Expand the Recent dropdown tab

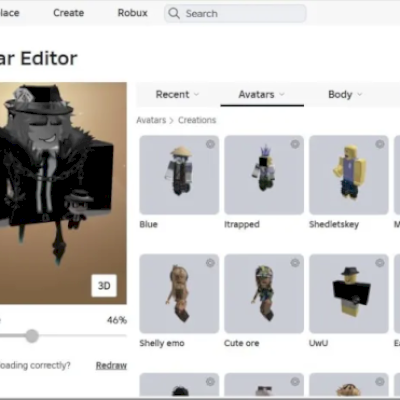177,94
